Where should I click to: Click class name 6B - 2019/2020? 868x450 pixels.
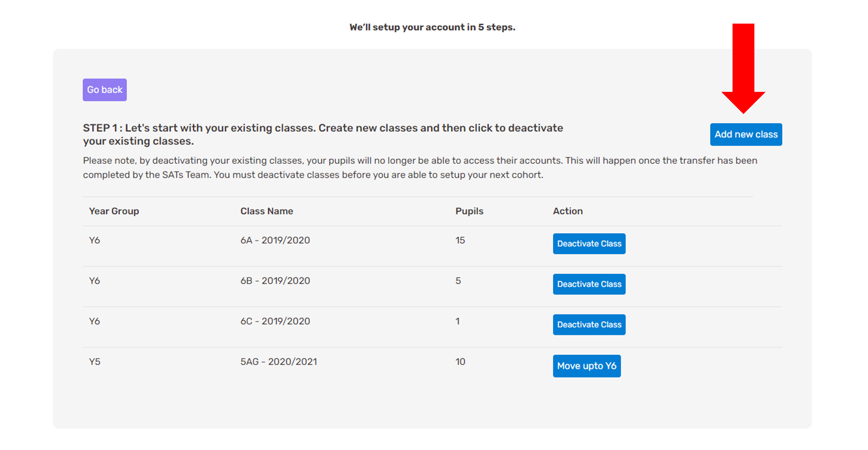point(275,281)
